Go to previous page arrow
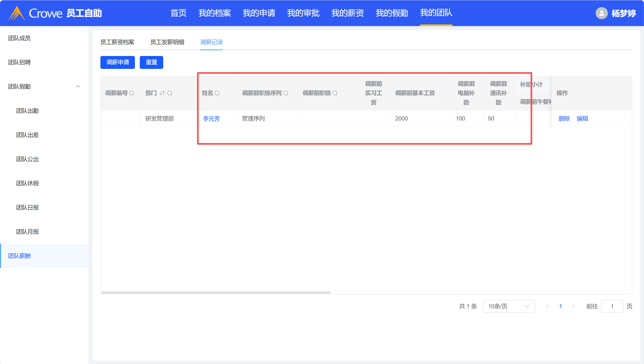Screen dimensions: 644x364 pyautogui.click(x=547, y=306)
